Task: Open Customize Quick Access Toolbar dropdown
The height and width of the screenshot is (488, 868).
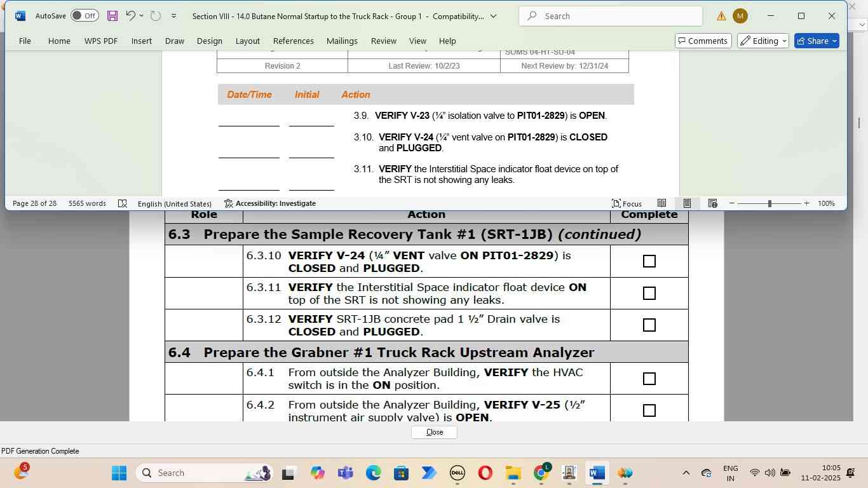Action: (x=173, y=16)
